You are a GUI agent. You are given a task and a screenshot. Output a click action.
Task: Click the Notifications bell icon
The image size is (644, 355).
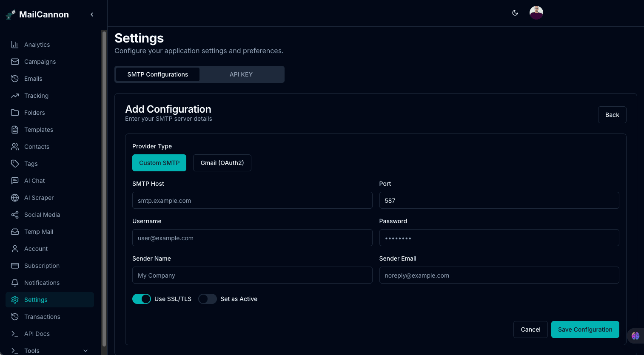(x=15, y=283)
